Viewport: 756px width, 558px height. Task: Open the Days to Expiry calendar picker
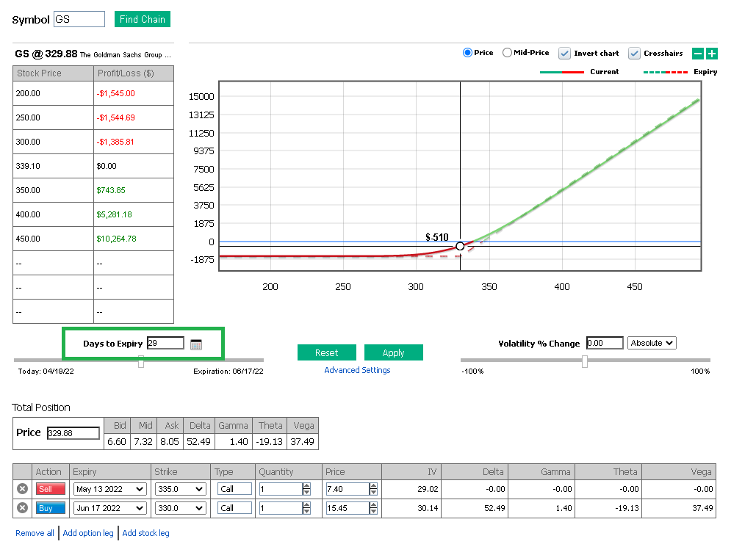point(195,344)
